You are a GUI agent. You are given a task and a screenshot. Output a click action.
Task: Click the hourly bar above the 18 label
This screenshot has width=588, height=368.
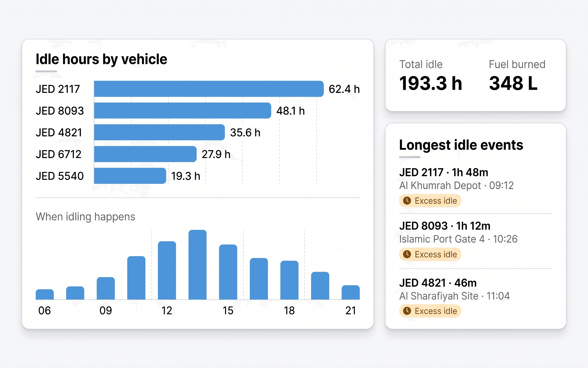(289, 280)
